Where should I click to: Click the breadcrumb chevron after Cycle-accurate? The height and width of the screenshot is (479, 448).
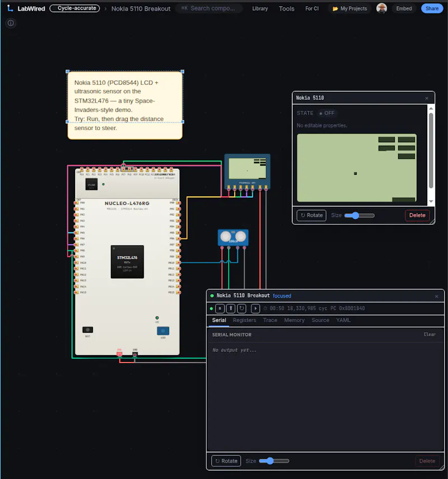pyautogui.click(x=106, y=8)
